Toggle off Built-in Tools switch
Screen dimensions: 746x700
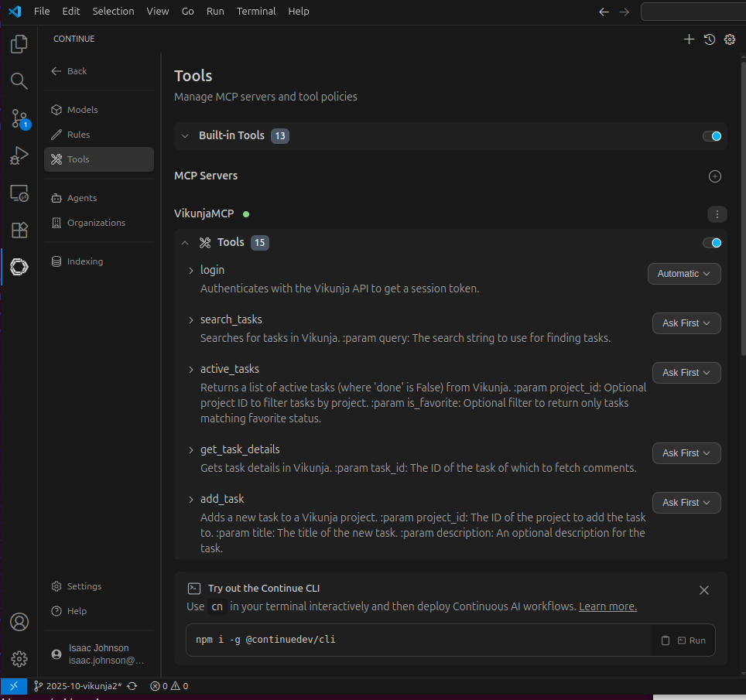(712, 136)
